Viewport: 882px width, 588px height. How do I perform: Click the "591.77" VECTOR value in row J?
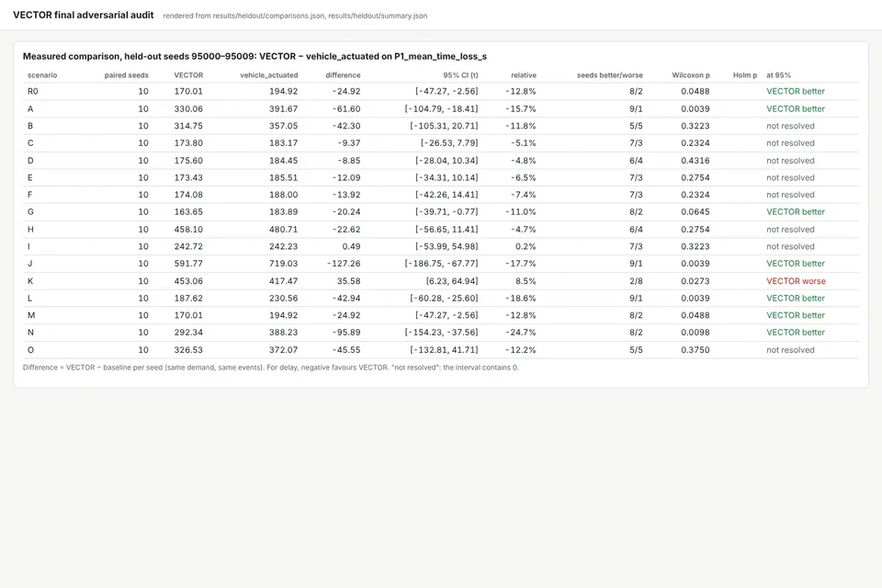click(188, 264)
